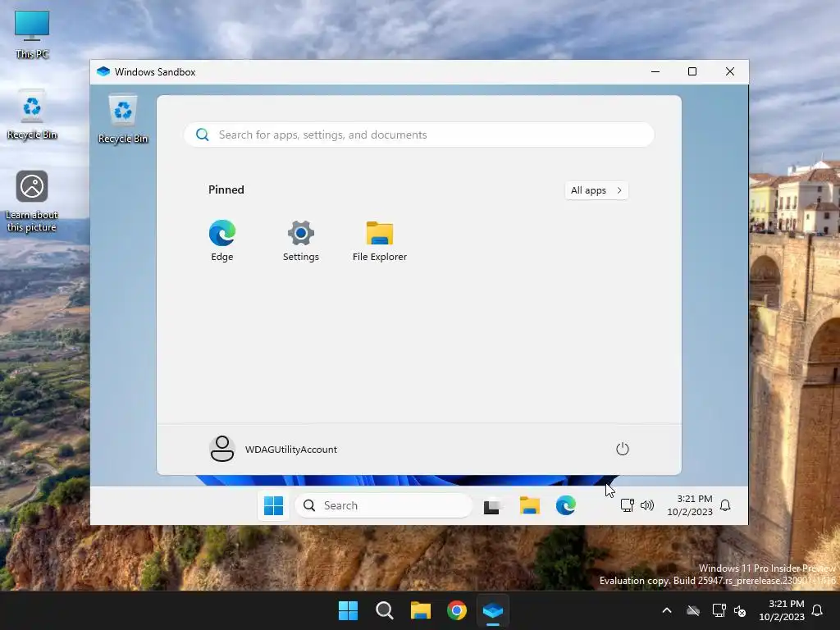Click the sandbox volume tray icon
This screenshot has width=840, height=630.
tap(646, 505)
